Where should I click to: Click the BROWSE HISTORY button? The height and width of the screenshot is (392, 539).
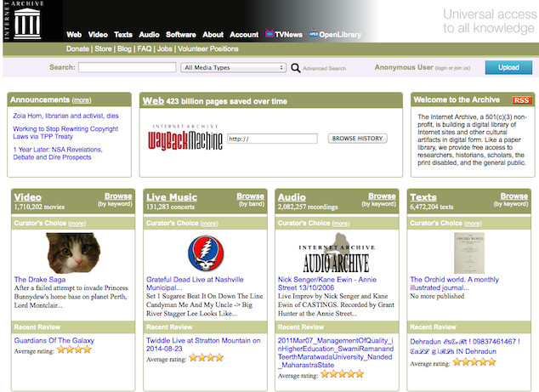click(x=357, y=139)
